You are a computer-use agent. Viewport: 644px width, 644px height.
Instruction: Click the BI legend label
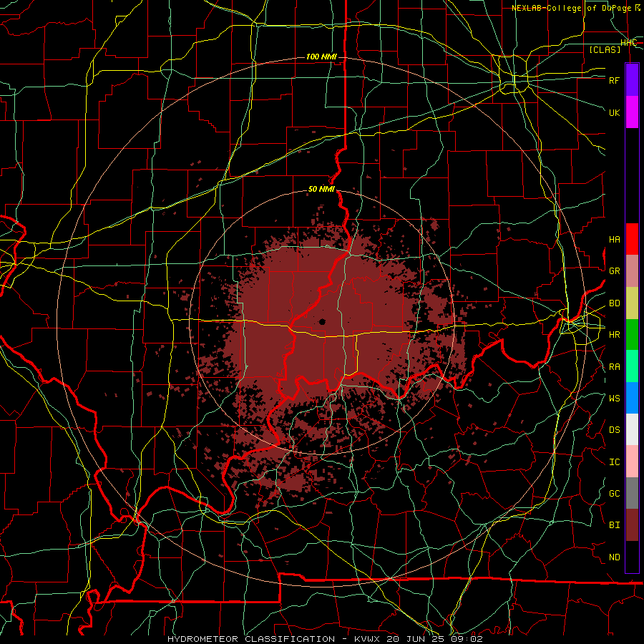coord(614,525)
